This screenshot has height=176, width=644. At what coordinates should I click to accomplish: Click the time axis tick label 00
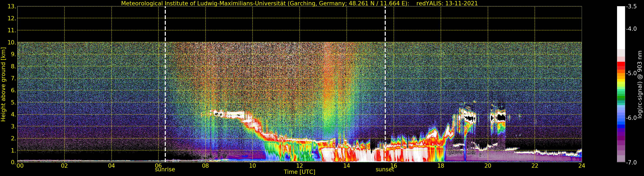tap(20, 166)
